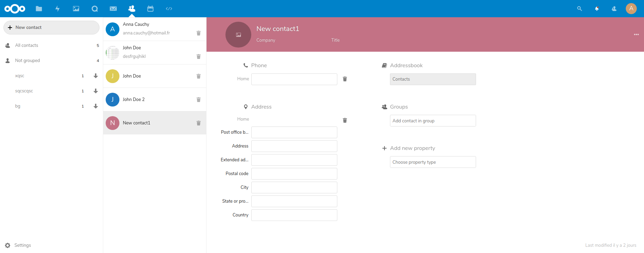
Task: Open the Addressbook Contacts dropdown
Action: (433, 79)
